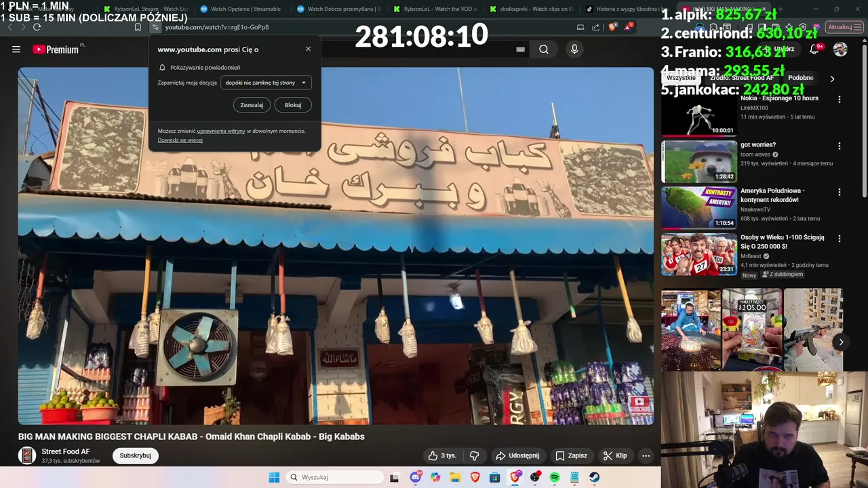868x488 pixels.
Task: Open Task View from taskbar
Action: (394, 477)
